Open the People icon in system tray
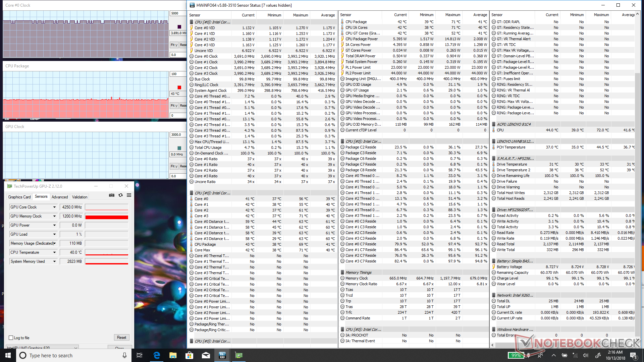The height and width of the screenshot is (362, 644). click(540, 355)
